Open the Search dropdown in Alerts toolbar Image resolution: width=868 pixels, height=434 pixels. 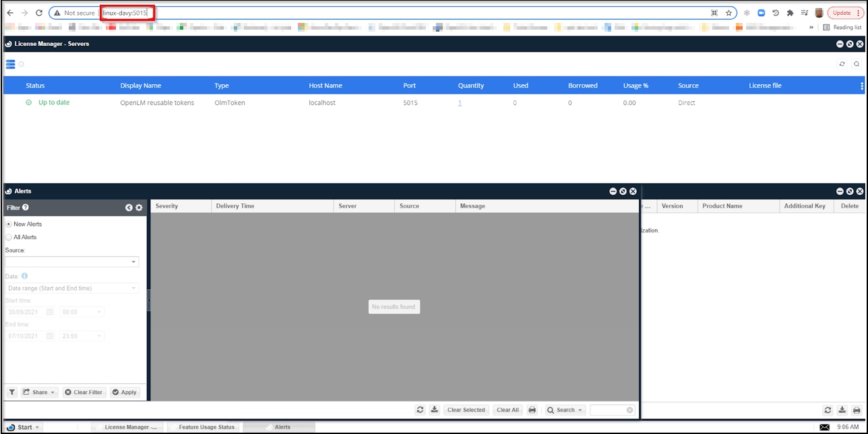tap(565, 410)
